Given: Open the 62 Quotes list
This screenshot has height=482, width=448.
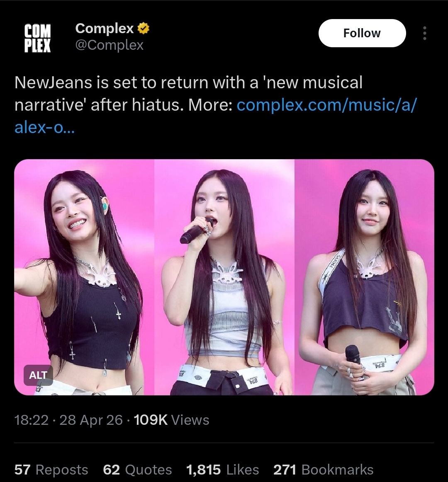Looking at the screenshot, I should coord(137,470).
